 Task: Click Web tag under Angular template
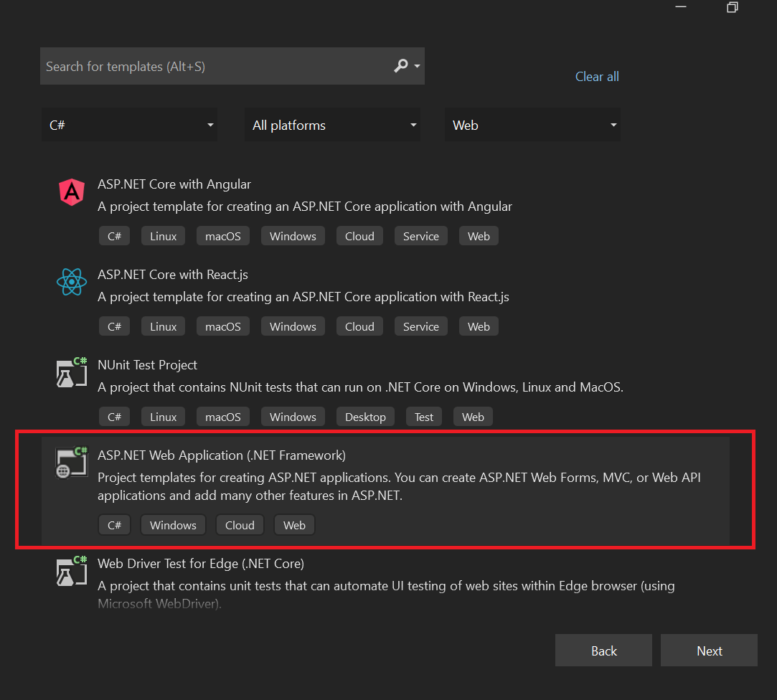pos(479,236)
